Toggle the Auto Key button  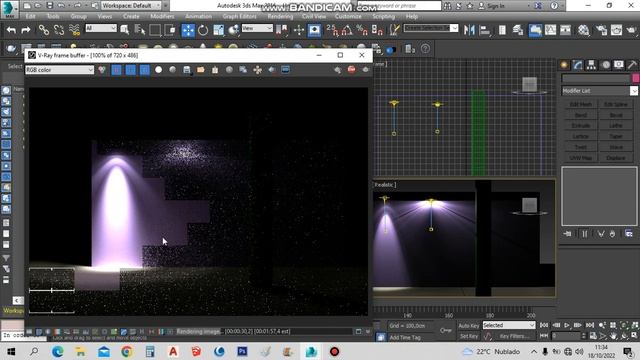[x=469, y=325]
